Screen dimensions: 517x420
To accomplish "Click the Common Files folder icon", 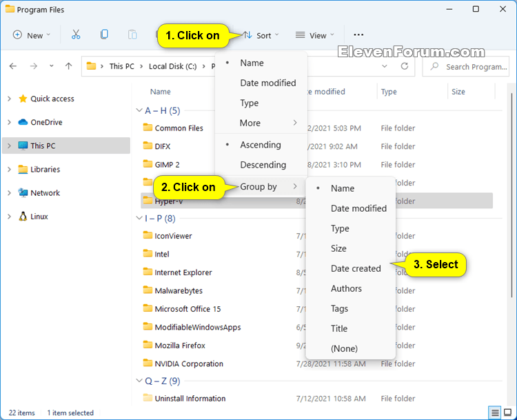I will pos(148,128).
